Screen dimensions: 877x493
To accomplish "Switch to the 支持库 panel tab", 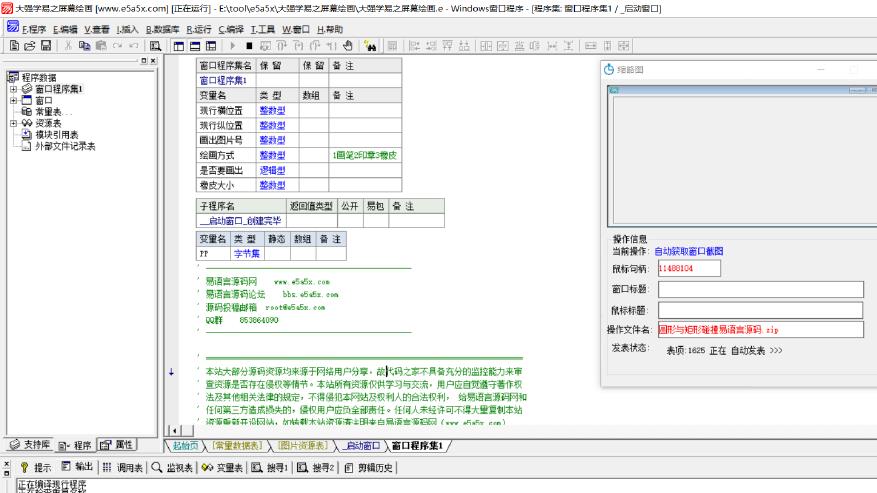I will pos(30,444).
